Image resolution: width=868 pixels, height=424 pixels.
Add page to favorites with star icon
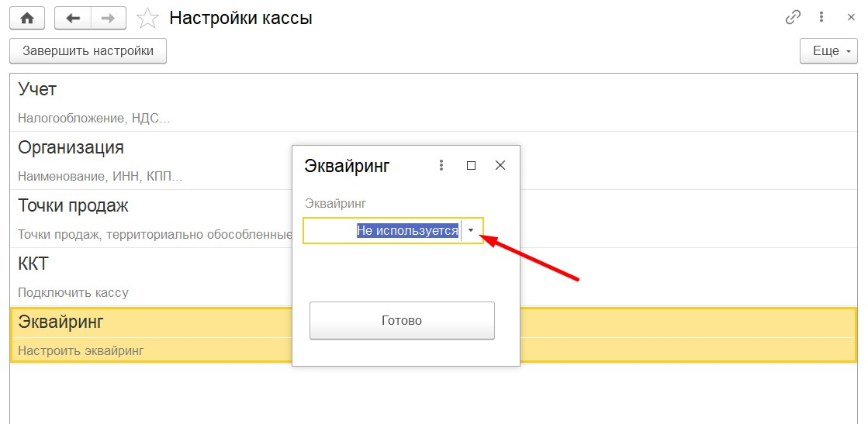click(x=147, y=19)
